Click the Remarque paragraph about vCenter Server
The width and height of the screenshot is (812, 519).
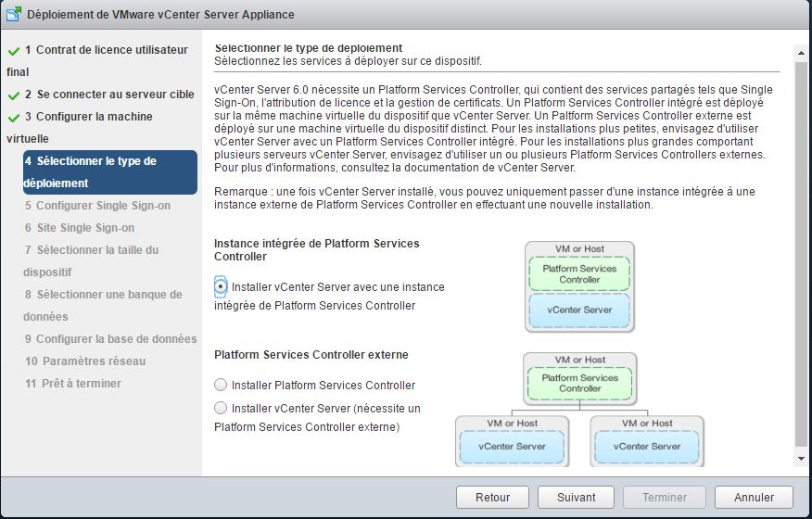coord(485,197)
